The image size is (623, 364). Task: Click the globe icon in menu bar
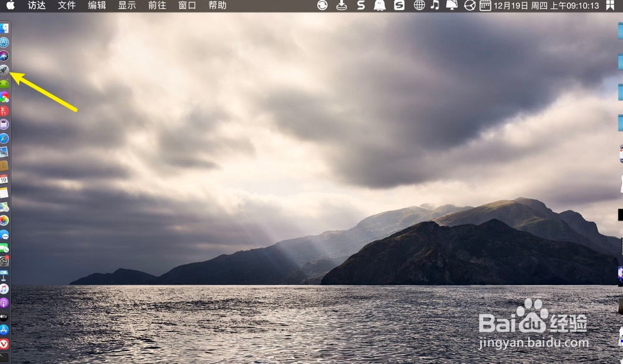click(419, 5)
